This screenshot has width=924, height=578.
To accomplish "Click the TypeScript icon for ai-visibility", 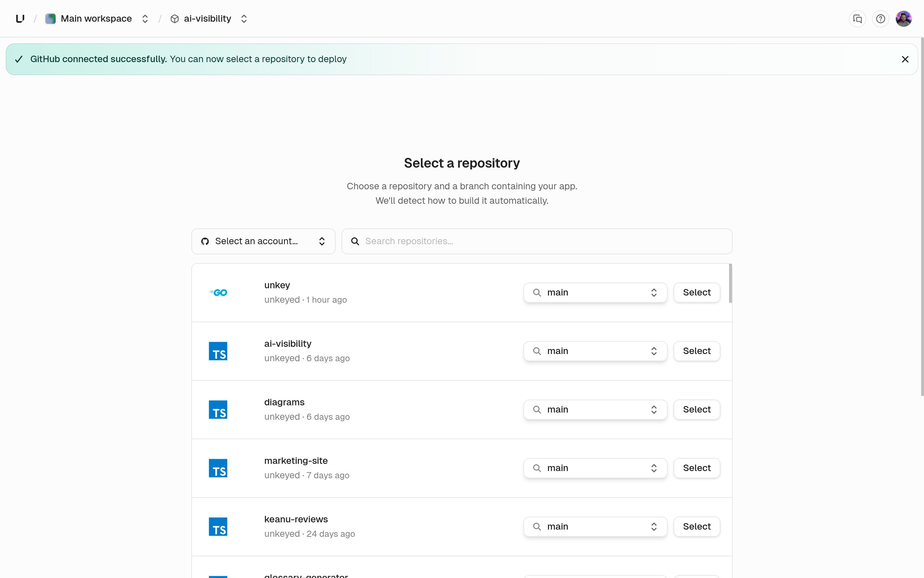I will [x=218, y=351].
